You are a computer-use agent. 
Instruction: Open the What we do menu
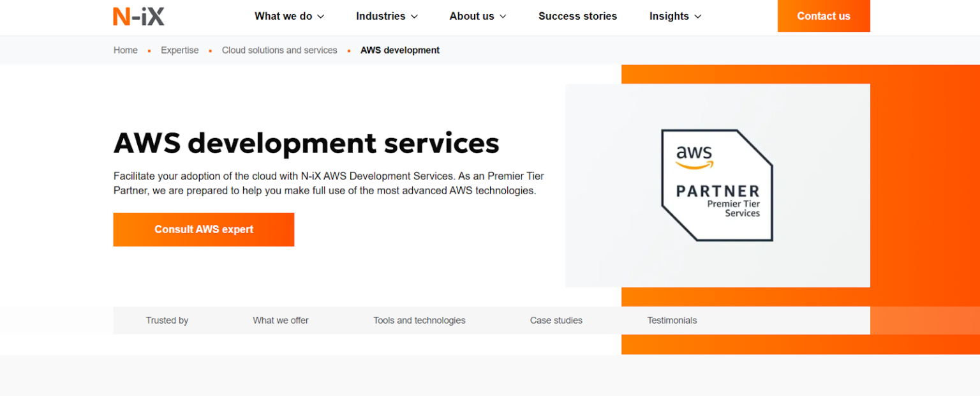(x=283, y=17)
